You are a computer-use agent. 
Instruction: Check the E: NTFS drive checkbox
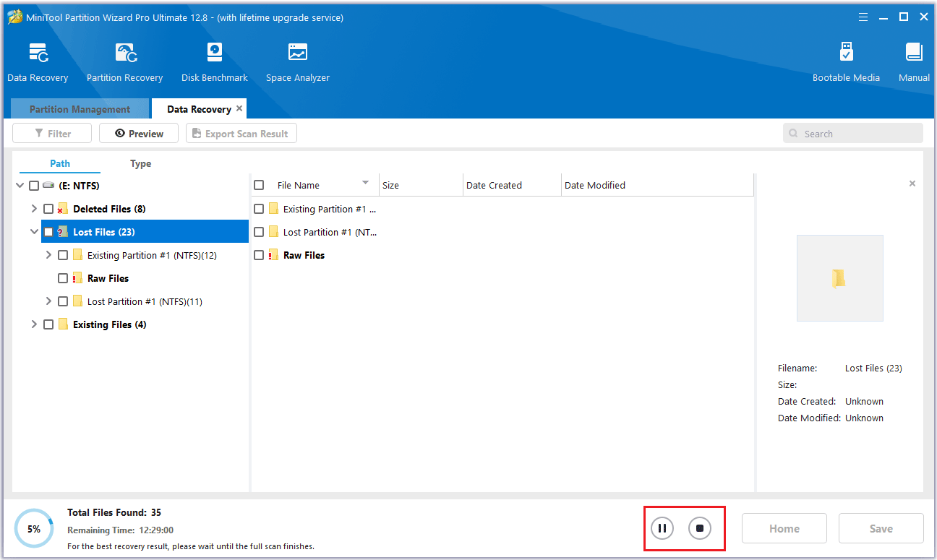(34, 186)
